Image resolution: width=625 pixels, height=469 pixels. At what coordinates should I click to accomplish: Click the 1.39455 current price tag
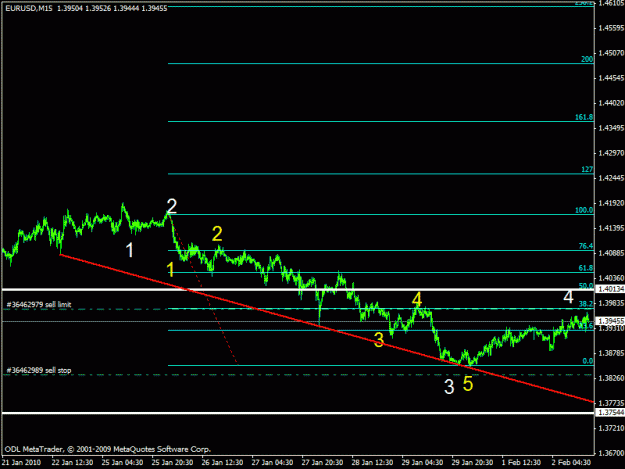pos(610,321)
